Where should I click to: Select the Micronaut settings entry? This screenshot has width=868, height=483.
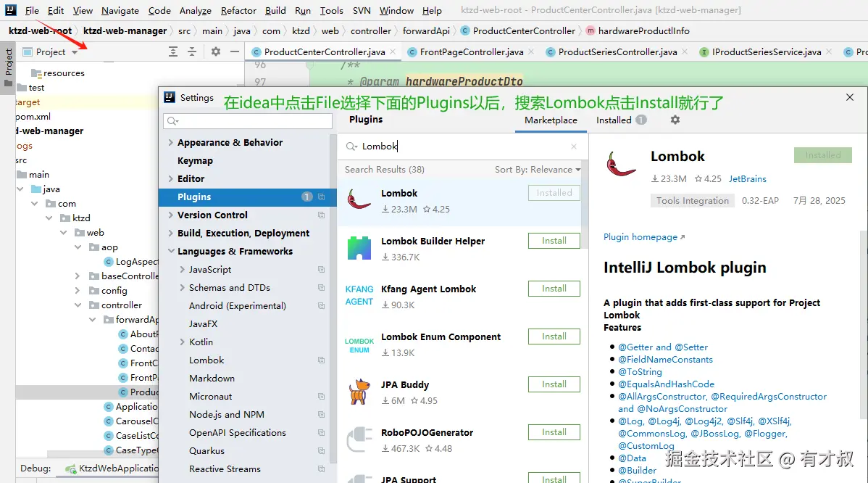click(210, 397)
